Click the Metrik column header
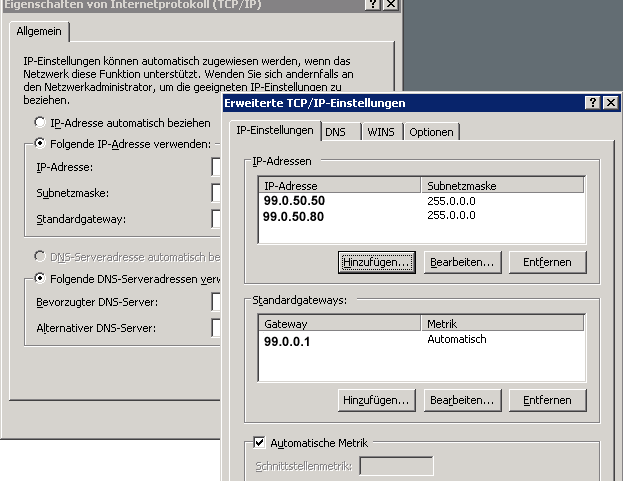 503,324
